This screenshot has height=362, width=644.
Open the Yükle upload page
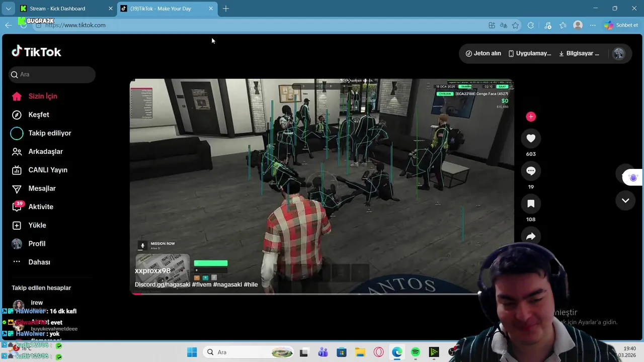[37, 225]
